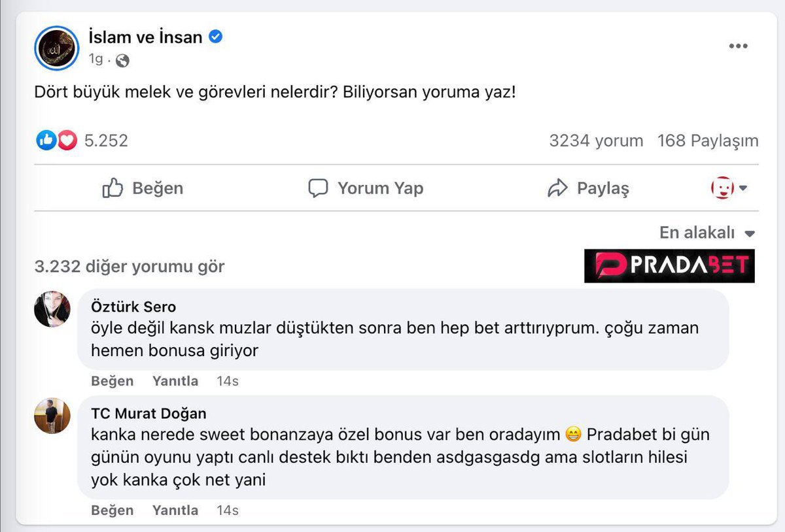Click the blue like reaction icon
This screenshot has width=785, height=532.
click(x=46, y=140)
